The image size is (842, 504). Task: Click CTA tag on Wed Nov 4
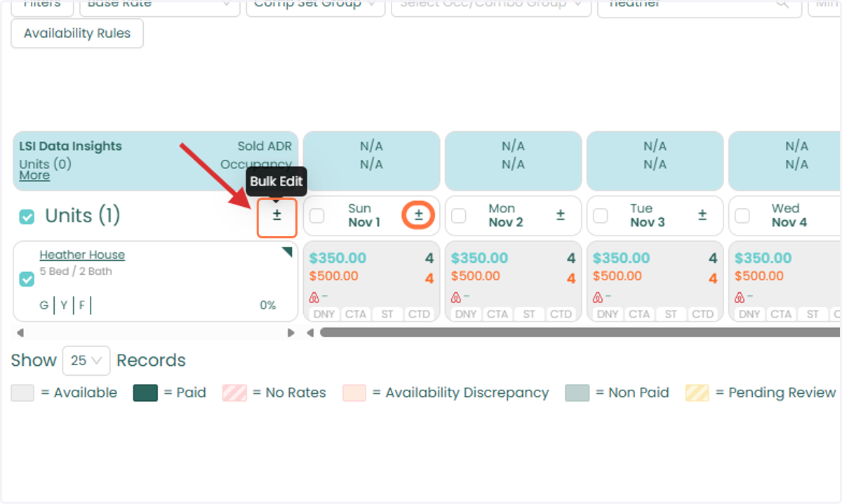pos(781,314)
